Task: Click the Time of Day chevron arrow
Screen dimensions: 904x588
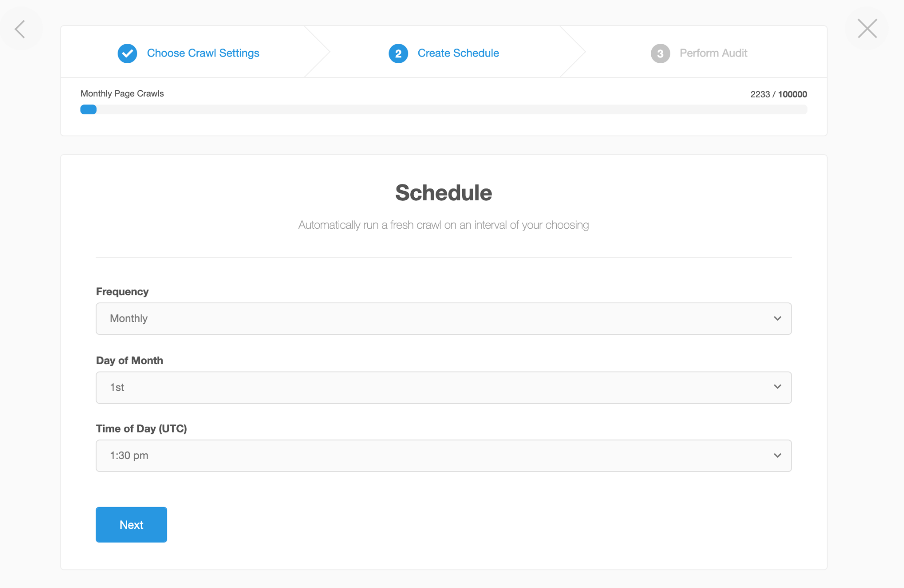Action: [x=777, y=456]
